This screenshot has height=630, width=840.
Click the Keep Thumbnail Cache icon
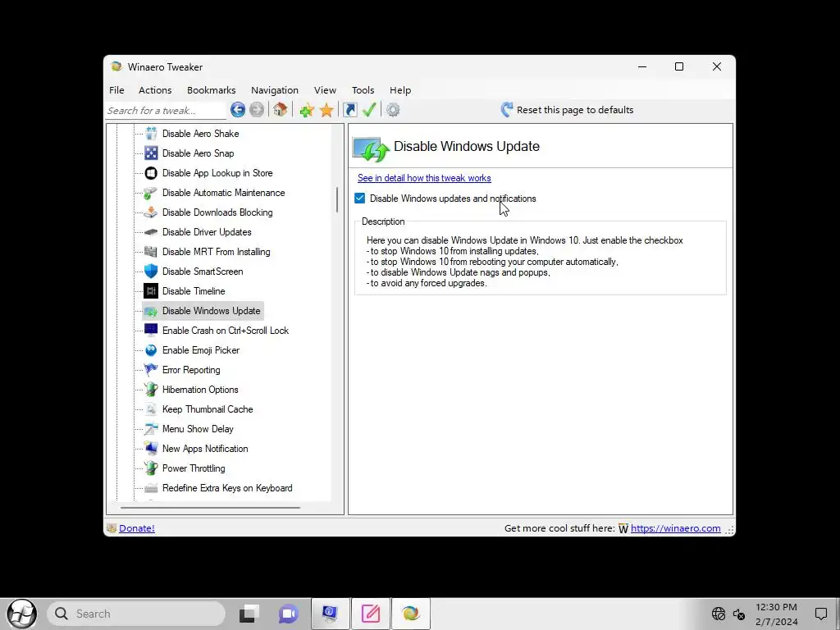coord(151,409)
